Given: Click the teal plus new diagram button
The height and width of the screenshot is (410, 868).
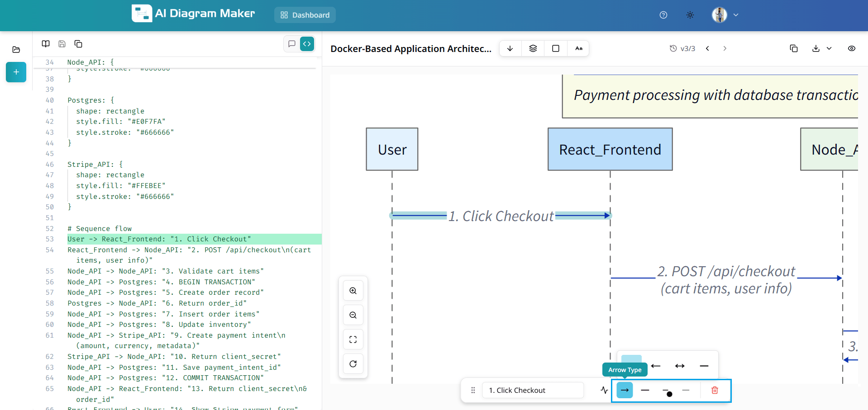Looking at the screenshot, I should pyautogui.click(x=16, y=72).
